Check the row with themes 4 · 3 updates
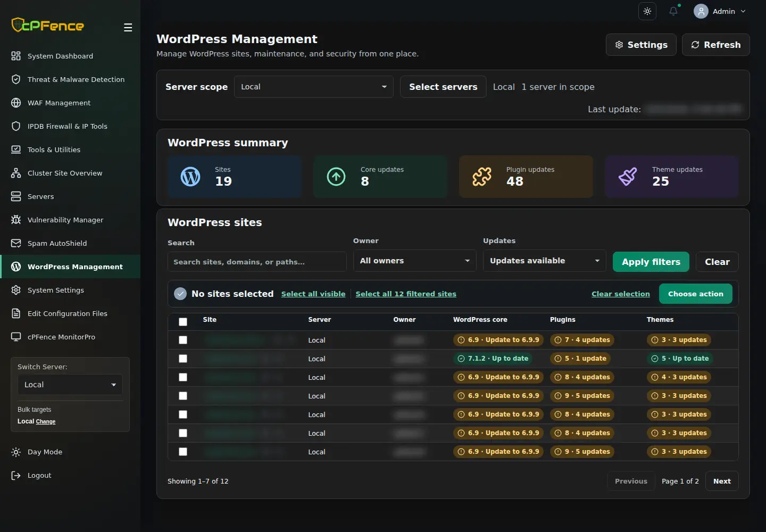 click(x=183, y=377)
